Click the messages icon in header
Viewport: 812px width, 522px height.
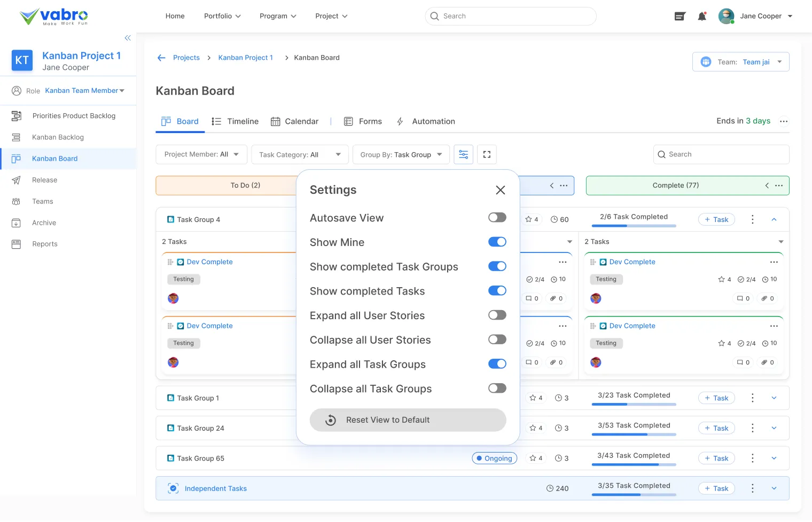pos(680,17)
